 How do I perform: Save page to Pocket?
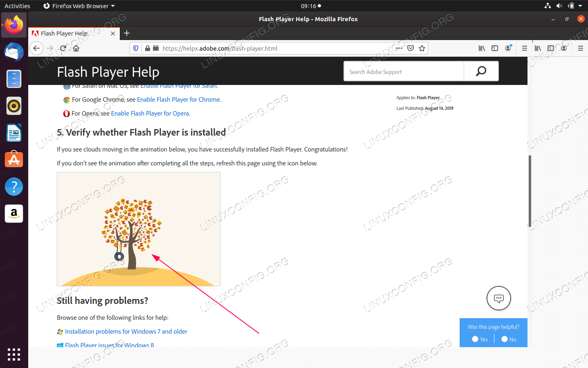[x=411, y=48]
